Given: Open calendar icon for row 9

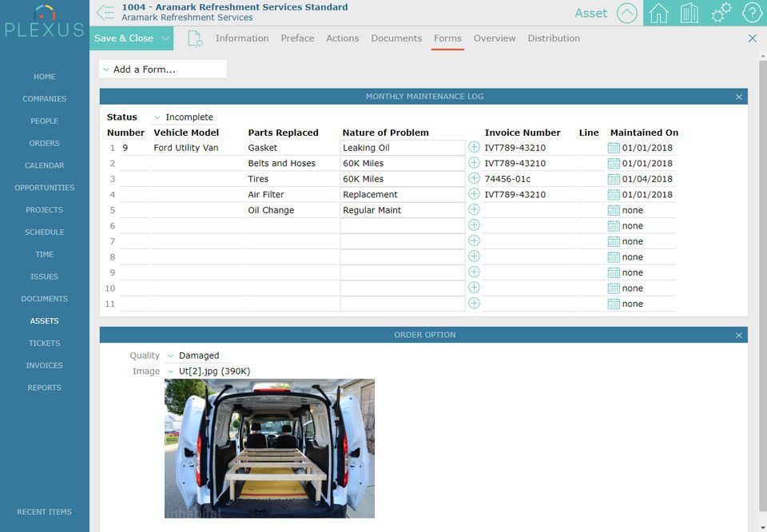Looking at the screenshot, I should (614, 273).
